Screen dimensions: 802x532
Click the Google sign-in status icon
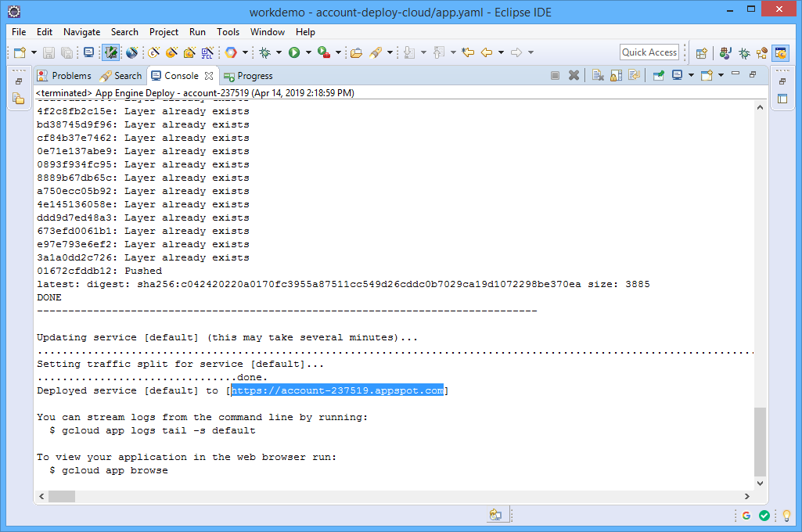click(x=746, y=516)
